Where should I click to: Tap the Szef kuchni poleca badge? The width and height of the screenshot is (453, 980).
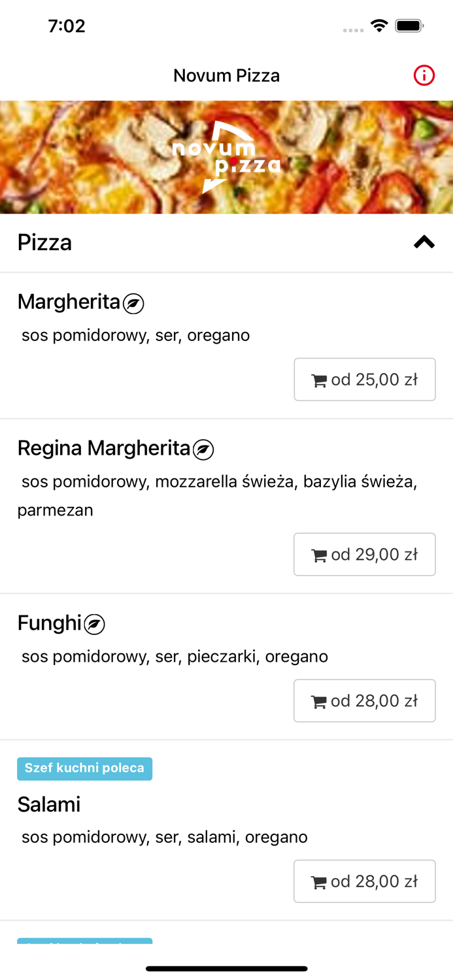(84, 768)
